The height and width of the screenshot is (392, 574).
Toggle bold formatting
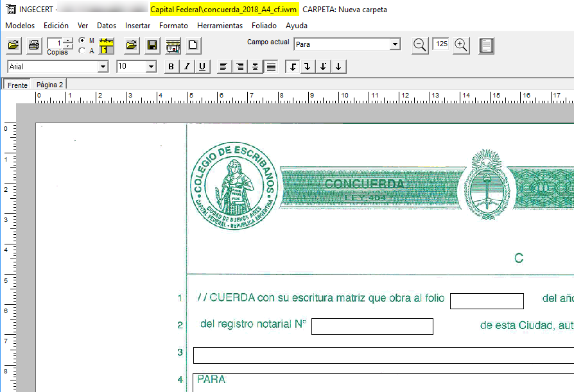(x=171, y=67)
